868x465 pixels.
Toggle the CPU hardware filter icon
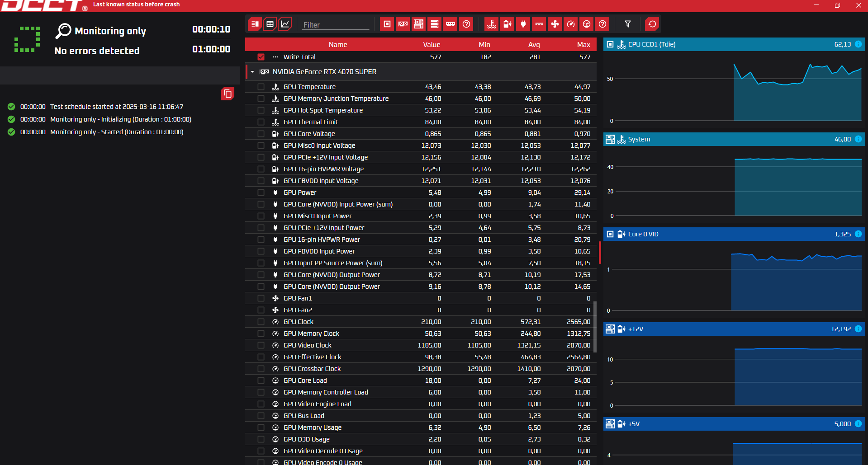click(387, 24)
